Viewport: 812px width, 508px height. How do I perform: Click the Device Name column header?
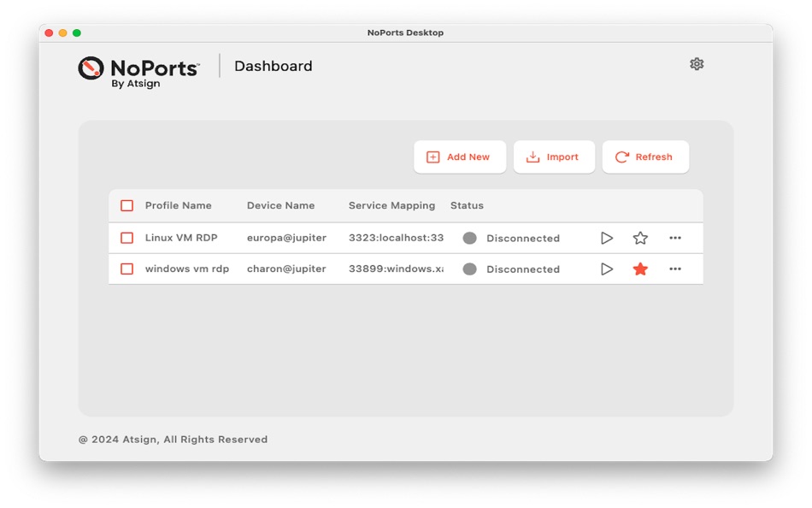280,205
